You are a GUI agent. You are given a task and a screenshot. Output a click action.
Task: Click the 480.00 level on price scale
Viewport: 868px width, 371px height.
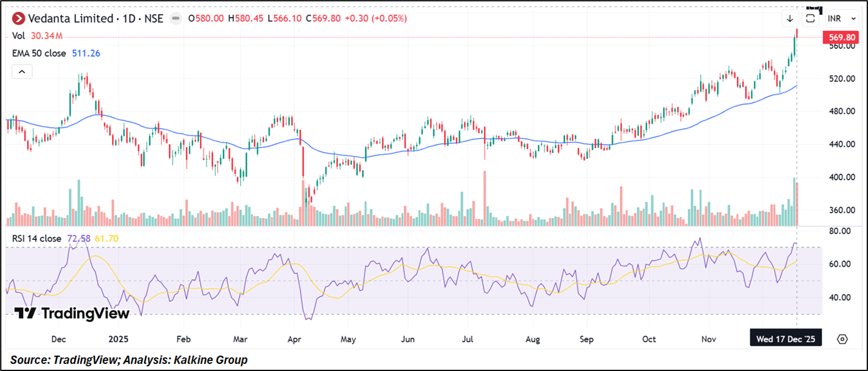click(x=842, y=111)
